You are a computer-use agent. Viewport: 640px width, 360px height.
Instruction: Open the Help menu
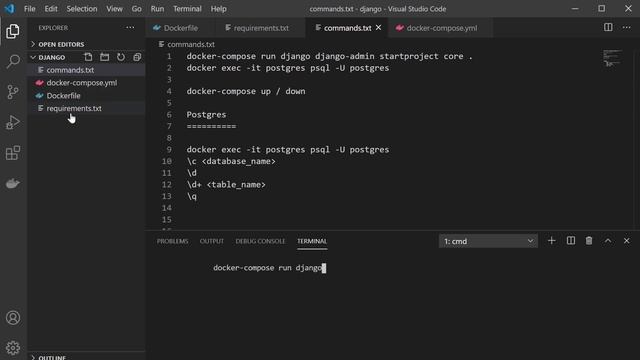218,9
